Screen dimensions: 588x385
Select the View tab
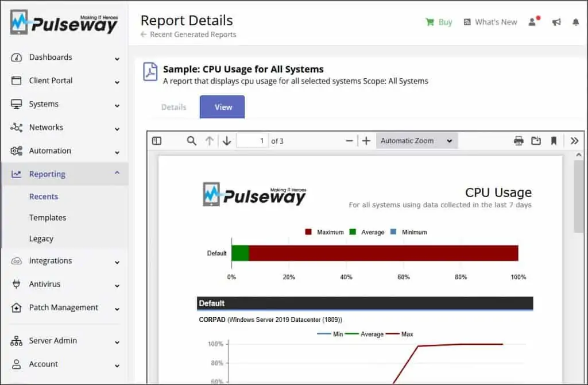pyautogui.click(x=222, y=107)
